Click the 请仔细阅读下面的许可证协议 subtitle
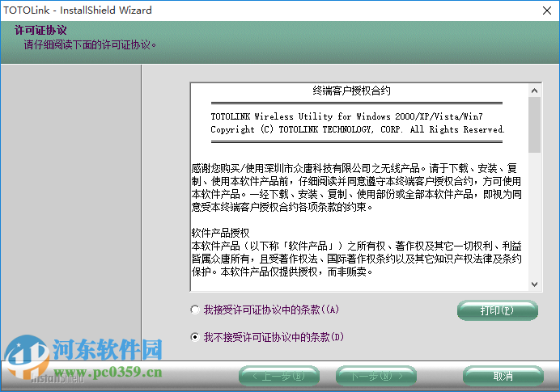The height and width of the screenshot is (392, 560). click(x=90, y=45)
